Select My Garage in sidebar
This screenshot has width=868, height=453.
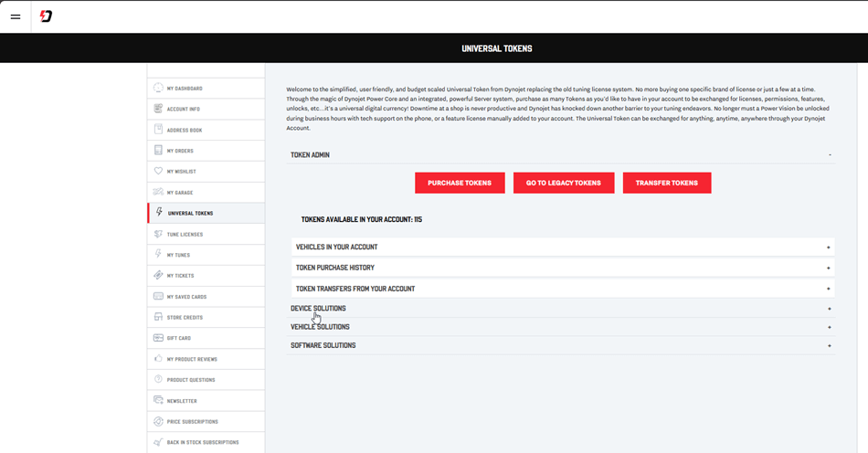(x=206, y=193)
